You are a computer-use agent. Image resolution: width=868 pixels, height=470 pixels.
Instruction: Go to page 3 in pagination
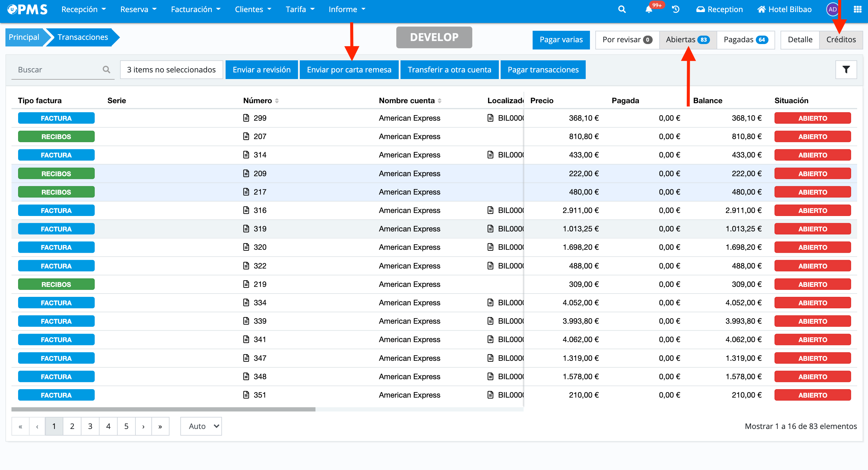[90, 426]
